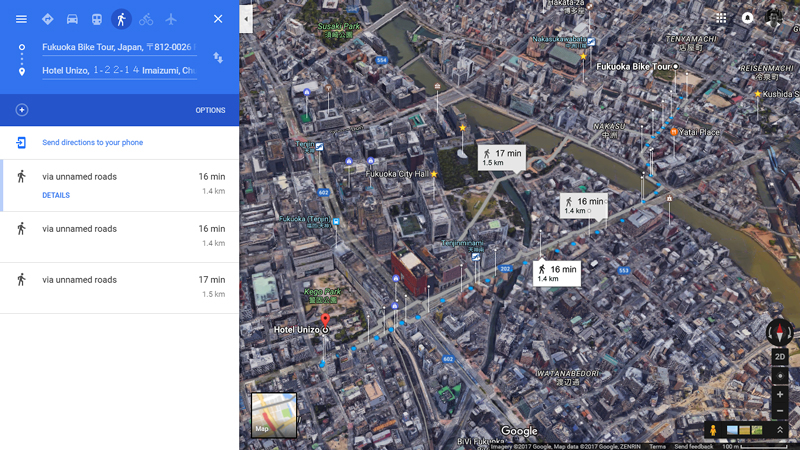Open the third imagery thumbnail
Screen dimensions: 800x450
757,430
